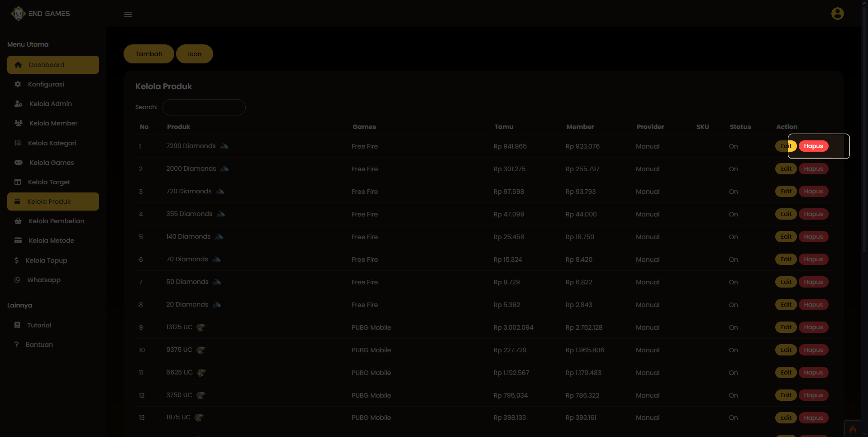Click Hapus for 20 Diamonds
This screenshot has width=868, height=437.
[813, 305]
